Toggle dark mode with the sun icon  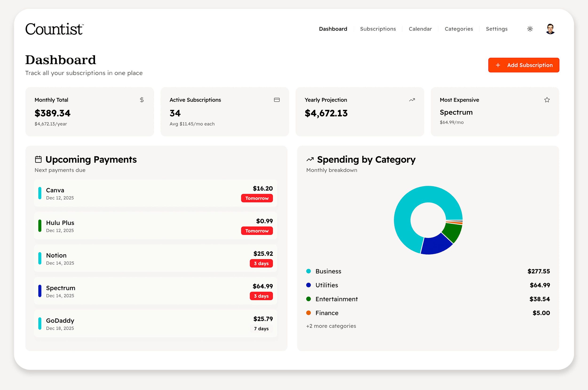[530, 29]
